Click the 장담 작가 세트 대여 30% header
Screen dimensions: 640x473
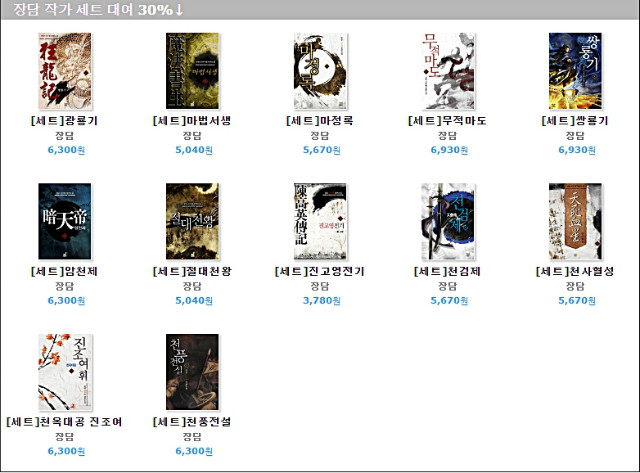98,9
